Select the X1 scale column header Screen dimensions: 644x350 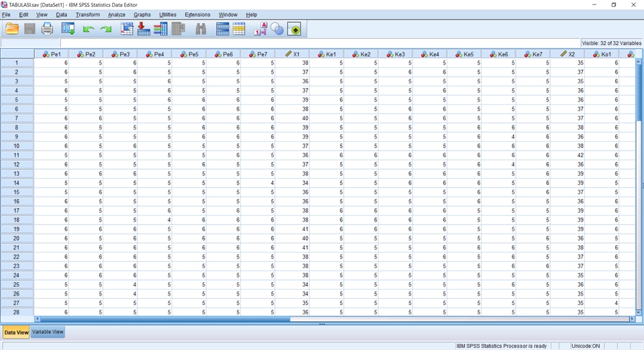tap(292, 54)
